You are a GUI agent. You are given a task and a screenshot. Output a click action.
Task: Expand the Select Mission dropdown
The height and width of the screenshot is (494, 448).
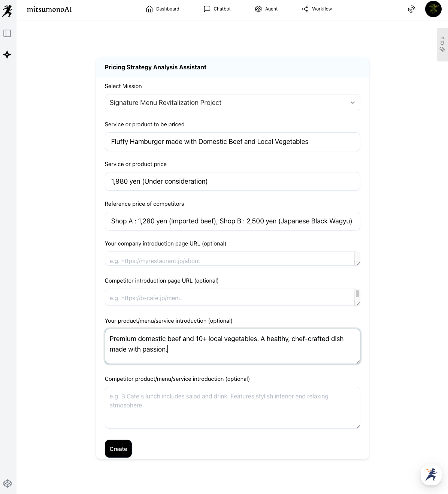(233, 103)
